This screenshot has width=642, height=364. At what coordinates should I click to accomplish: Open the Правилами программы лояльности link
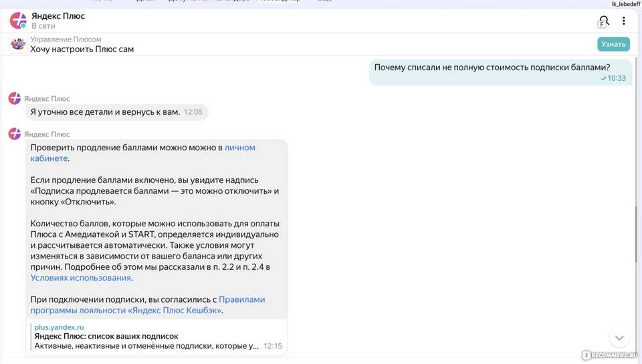tap(147, 305)
